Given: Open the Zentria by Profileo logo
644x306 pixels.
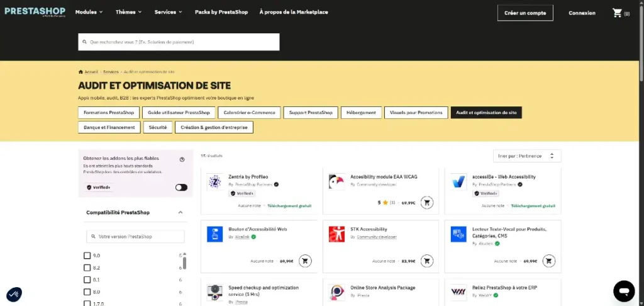Looking at the screenshot, I should pyautogui.click(x=215, y=181).
